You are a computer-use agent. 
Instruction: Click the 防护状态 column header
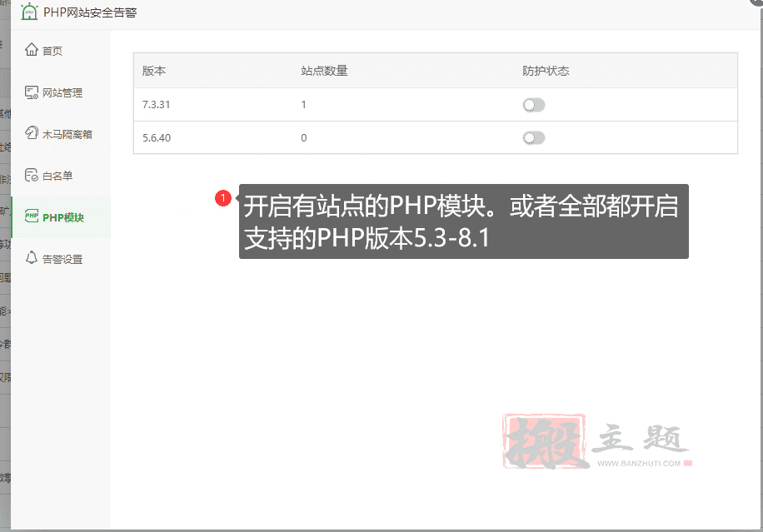coord(546,71)
